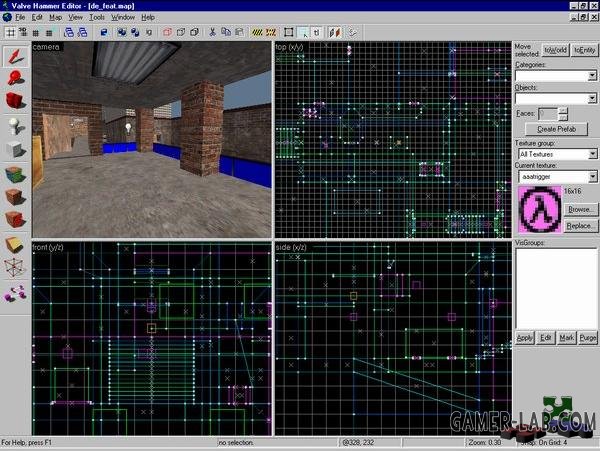The width and height of the screenshot is (600, 451).
Task: Increase the Faces value stepper
Action: pyautogui.click(x=562, y=111)
